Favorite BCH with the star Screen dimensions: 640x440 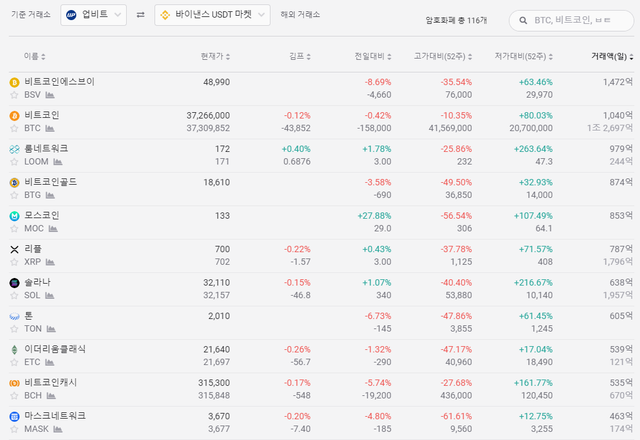coord(14,396)
